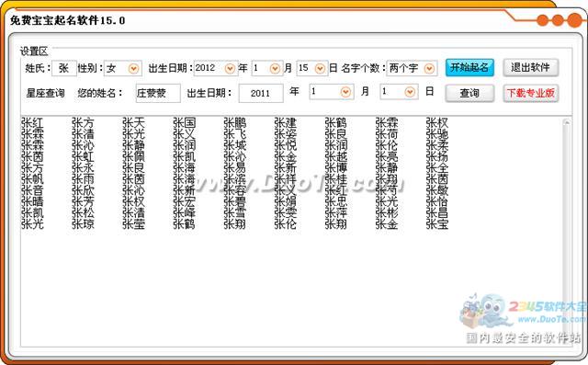Select the name 张佩 in the results
Image resolution: width=588 pixels, height=365 pixels.
click(133, 156)
